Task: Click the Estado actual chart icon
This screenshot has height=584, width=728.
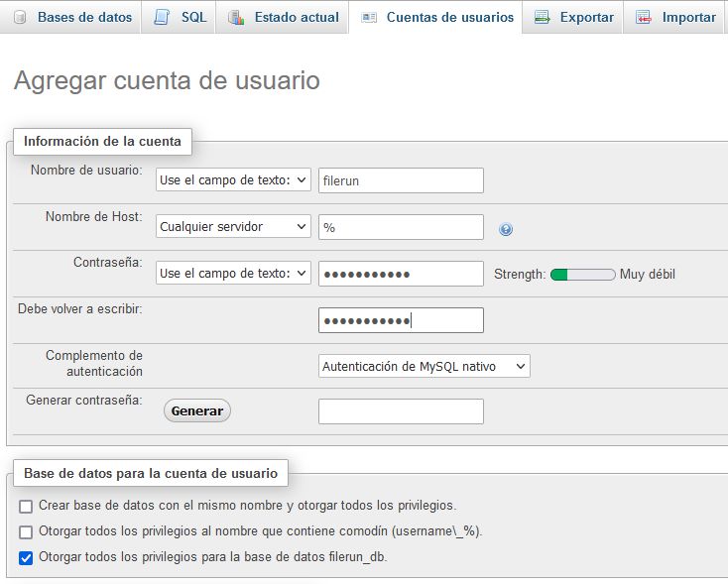Action: pos(235,18)
